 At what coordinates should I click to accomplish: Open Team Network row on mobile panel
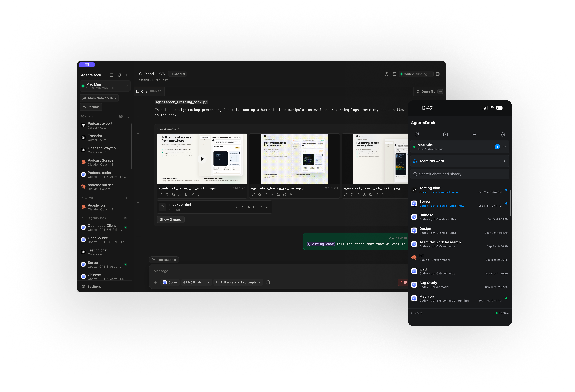click(459, 161)
